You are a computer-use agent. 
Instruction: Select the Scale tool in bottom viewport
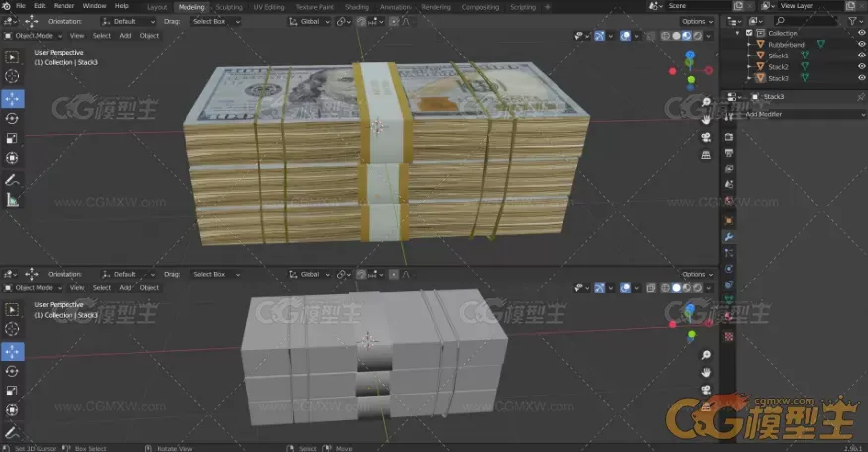click(12, 391)
